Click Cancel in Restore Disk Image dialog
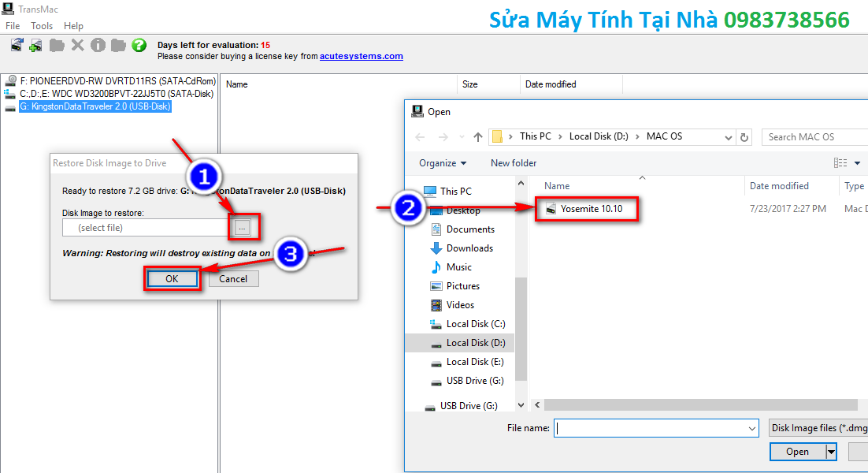Image resolution: width=868 pixels, height=473 pixels. coord(233,278)
